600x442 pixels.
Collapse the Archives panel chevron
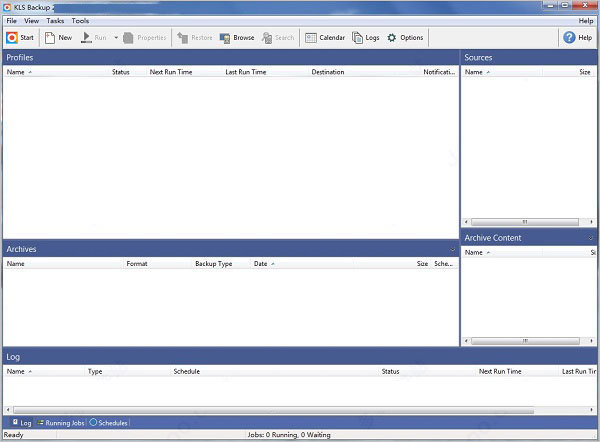click(453, 250)
